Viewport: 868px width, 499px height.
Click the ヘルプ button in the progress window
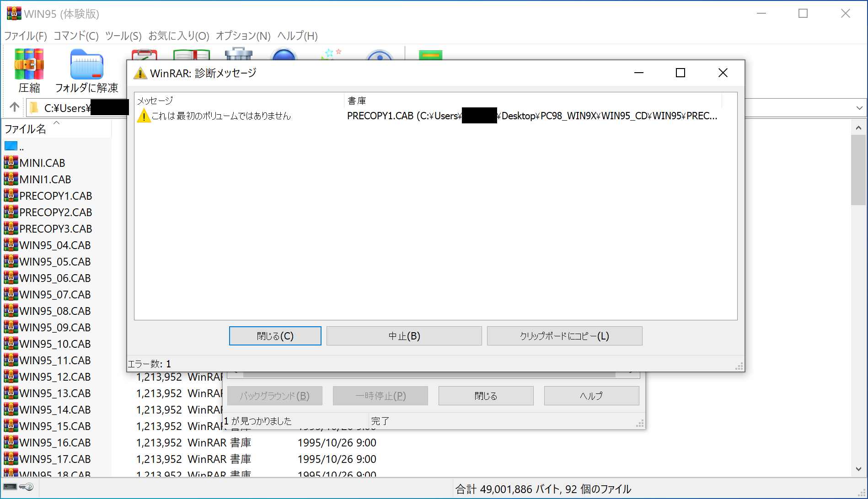pyautogui.click(x=592, y=396)
